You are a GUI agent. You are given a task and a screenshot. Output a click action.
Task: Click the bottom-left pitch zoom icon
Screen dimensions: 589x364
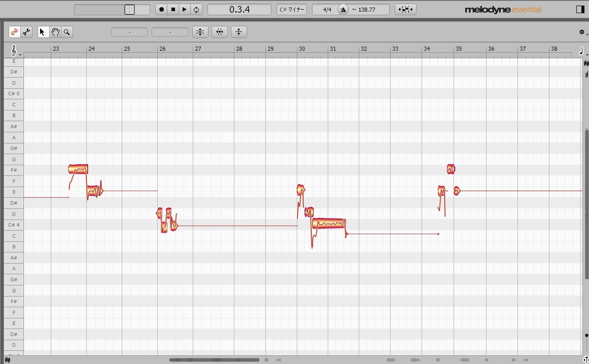[x=8, y=360]
